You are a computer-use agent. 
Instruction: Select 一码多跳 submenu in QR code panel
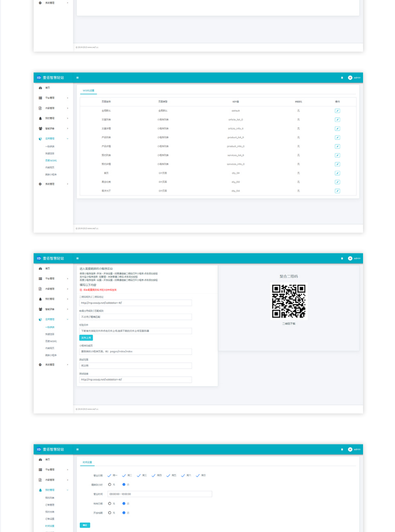point(50,327)
